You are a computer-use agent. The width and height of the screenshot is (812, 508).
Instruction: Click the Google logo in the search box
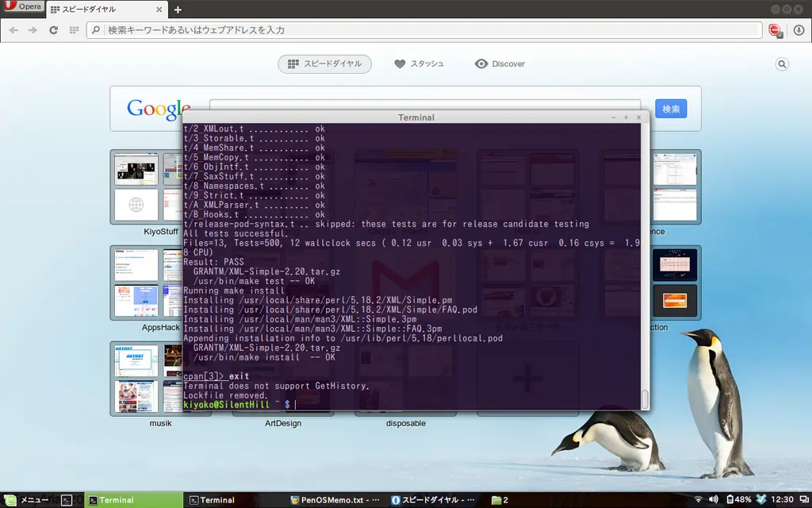coord(159,109)
